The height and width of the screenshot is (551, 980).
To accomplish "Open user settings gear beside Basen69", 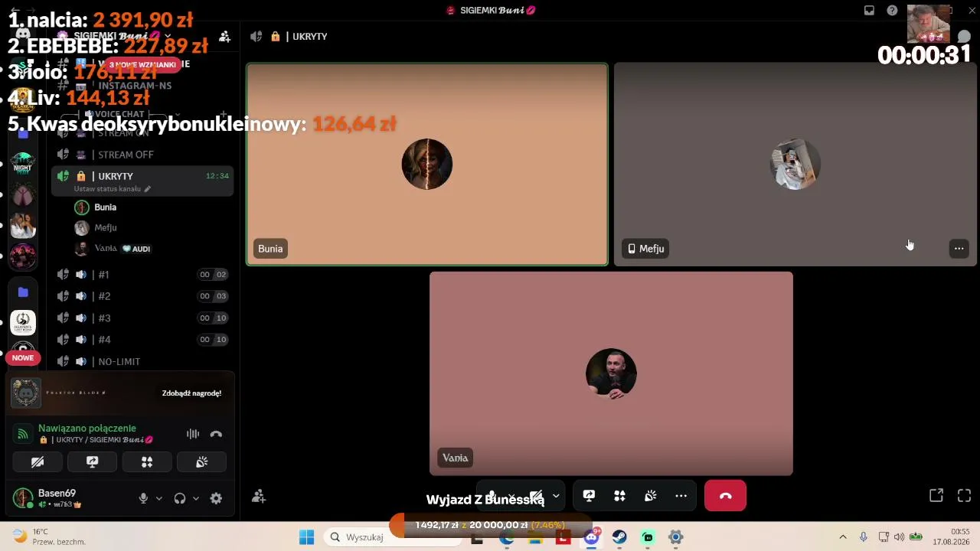I will (216, 498).
